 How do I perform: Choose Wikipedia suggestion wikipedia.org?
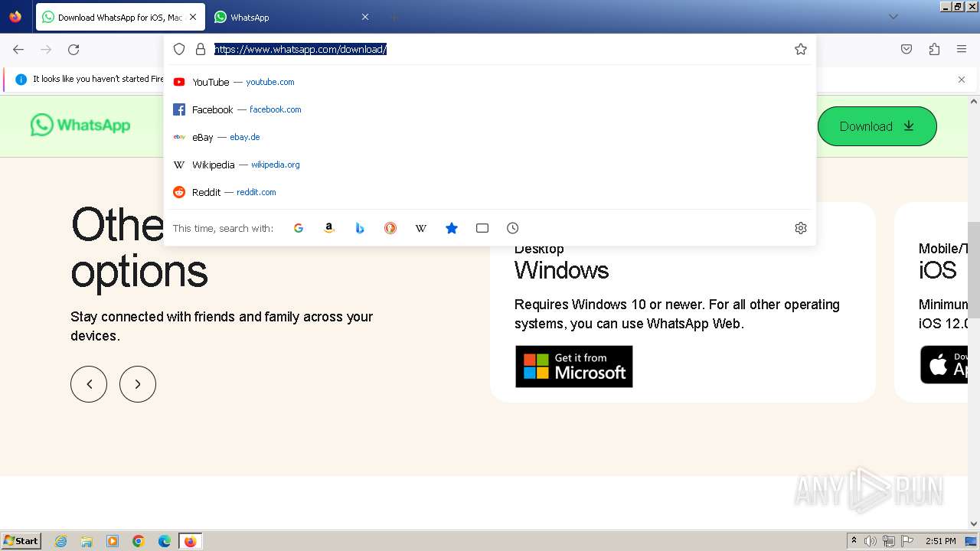pos(490,165)
